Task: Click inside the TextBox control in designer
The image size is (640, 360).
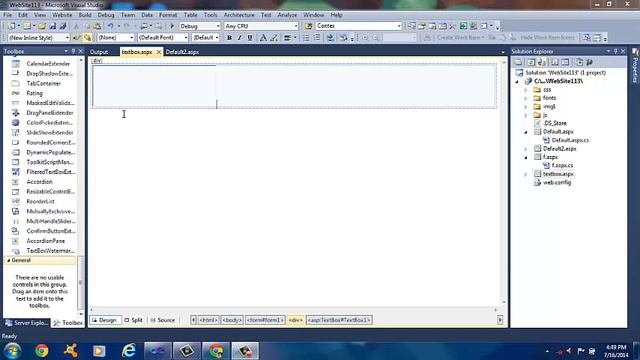Action: pos(154,86)
